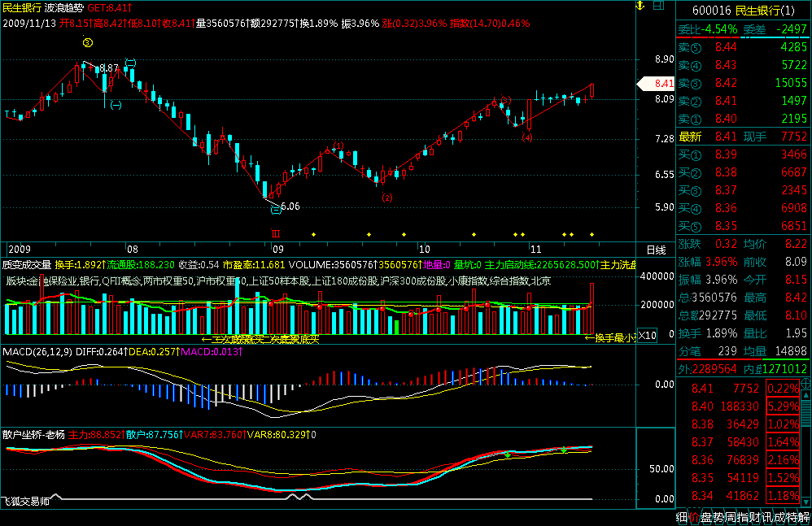The height and width of the screenshot is (526, 812).
Task: Click the first green arrow signal in the bottom indicator
Action: click(508, 455)
